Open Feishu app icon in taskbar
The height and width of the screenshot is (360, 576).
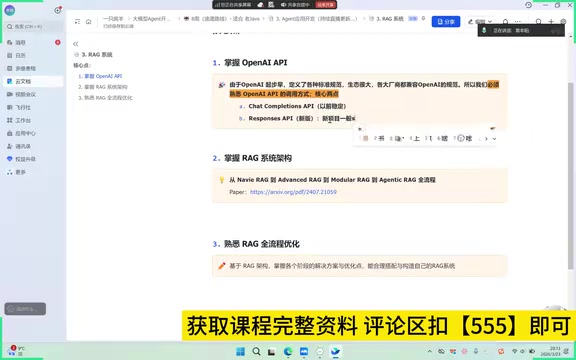(x=335, y=352)
